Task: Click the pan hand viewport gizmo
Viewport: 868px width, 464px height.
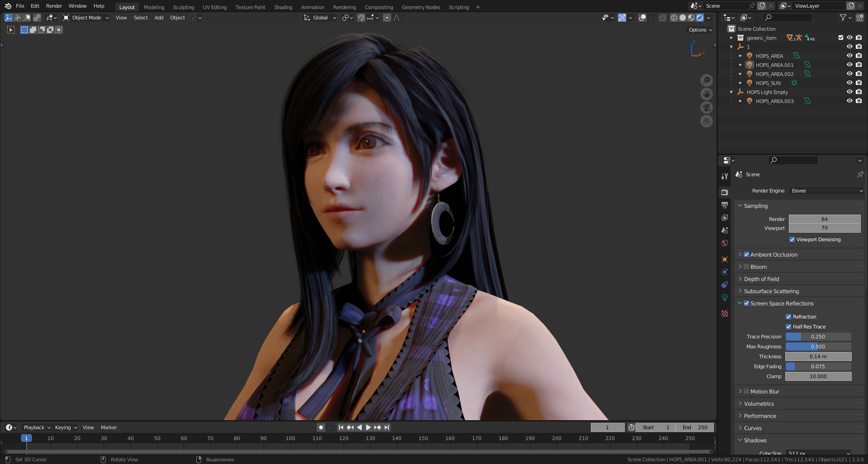Action: [x=706, y=94]
